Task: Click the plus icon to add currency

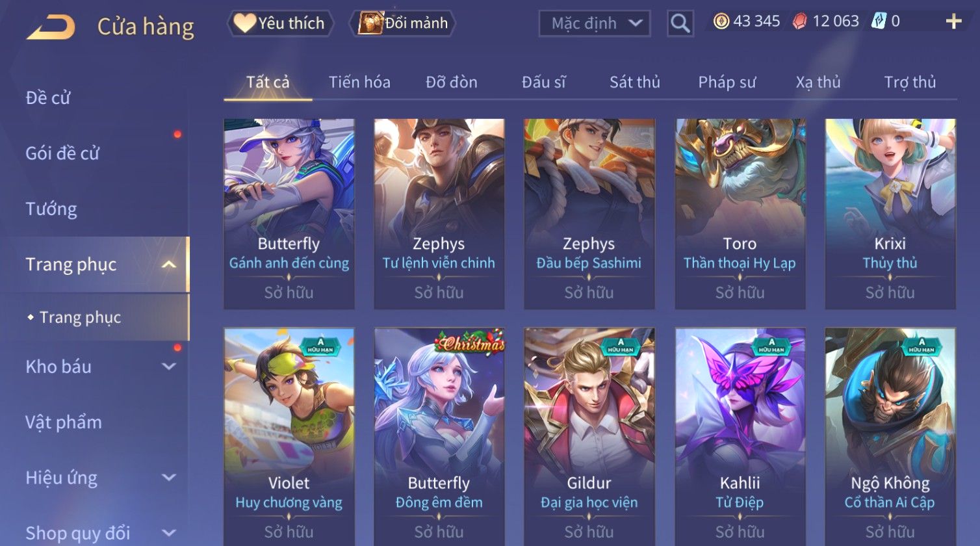Action: pyautogui.click(x=953, y=21)
